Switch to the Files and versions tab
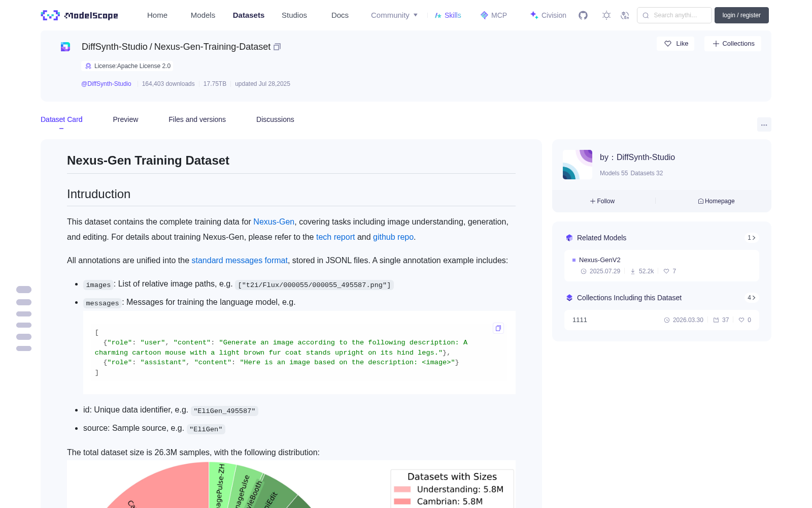The height and width of the screenshot is (508, 812). [197, 119]
